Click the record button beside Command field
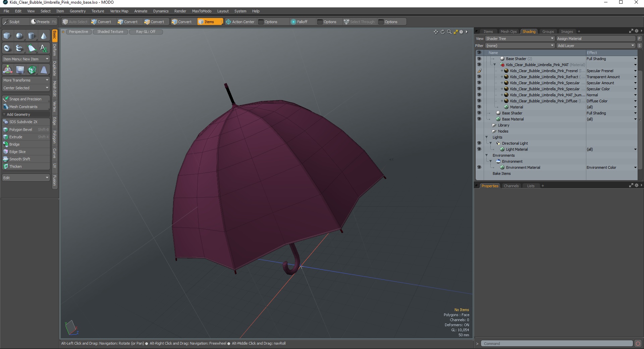 (638, 344)
